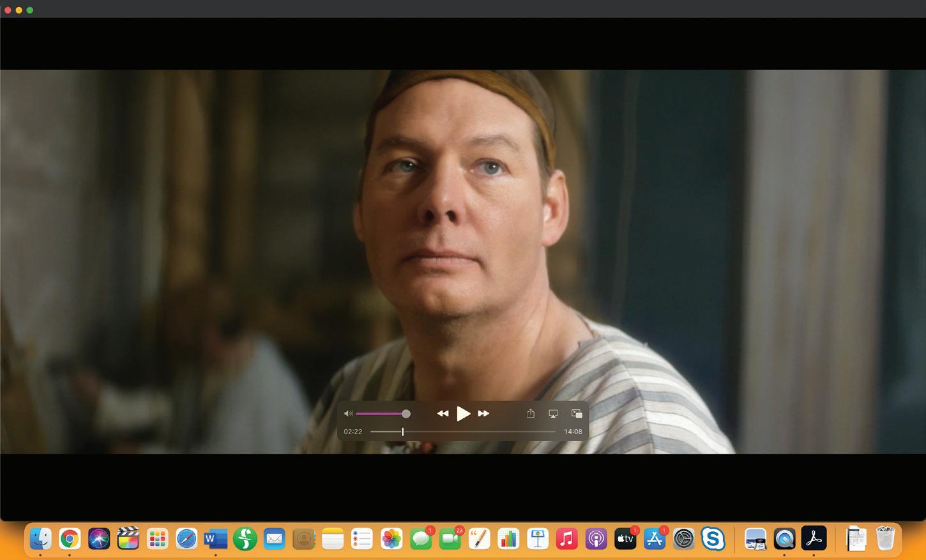
Task: Open the green S app in dock
Action: coord(245,540)
